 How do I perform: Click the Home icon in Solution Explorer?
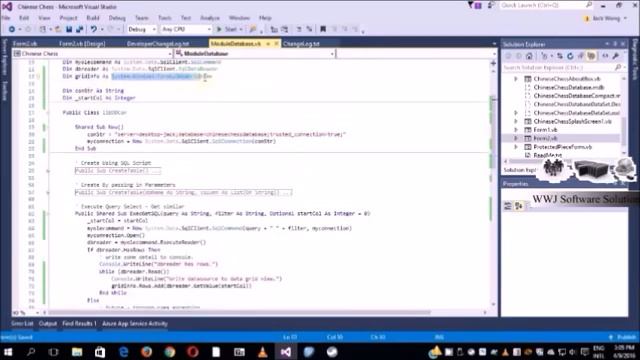pos(529,56)
